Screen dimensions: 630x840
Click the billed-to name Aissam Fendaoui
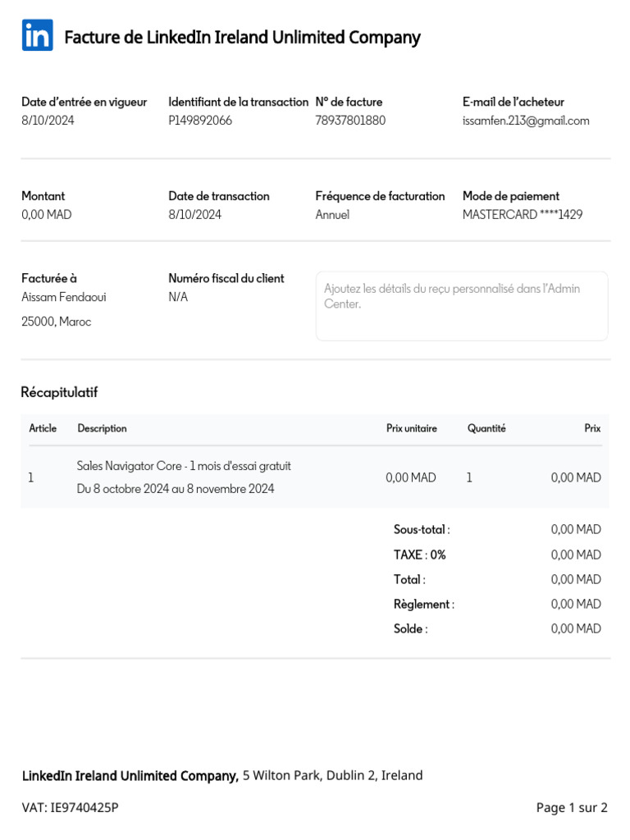coord(64,297)
